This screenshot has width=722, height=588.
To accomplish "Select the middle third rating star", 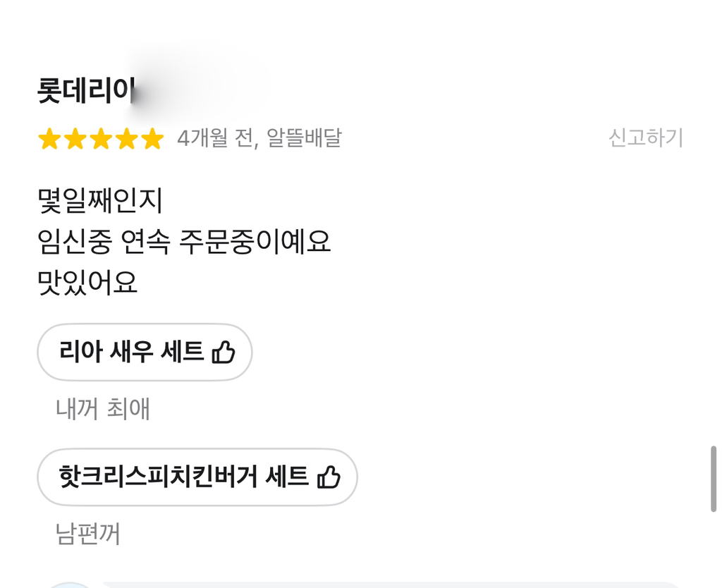I will [101, 139].
